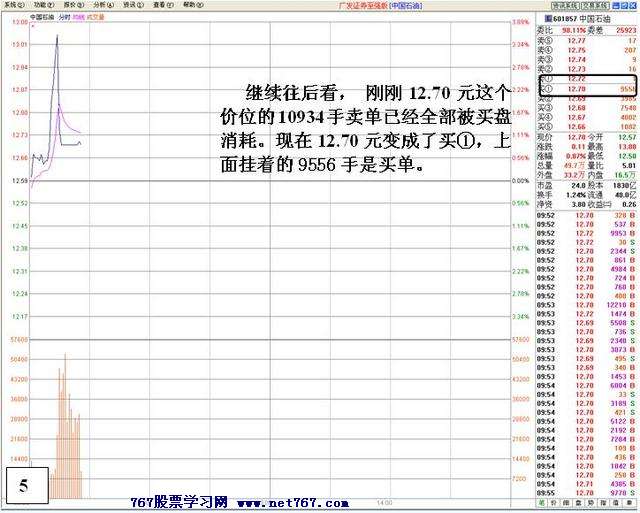Viewport: 640px width, 513px height.
Task: Close the trading software window
Action: tap(633, 6)
